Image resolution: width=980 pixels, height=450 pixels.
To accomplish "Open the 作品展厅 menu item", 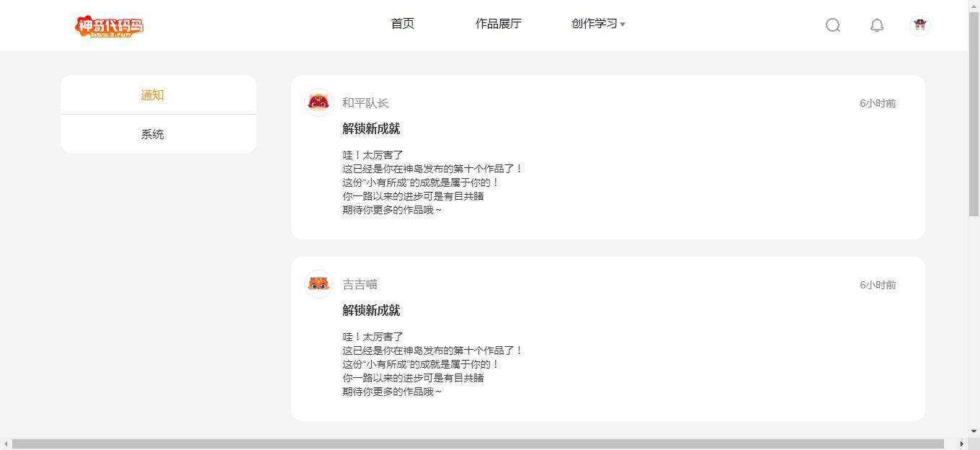I will coord(498,24).
